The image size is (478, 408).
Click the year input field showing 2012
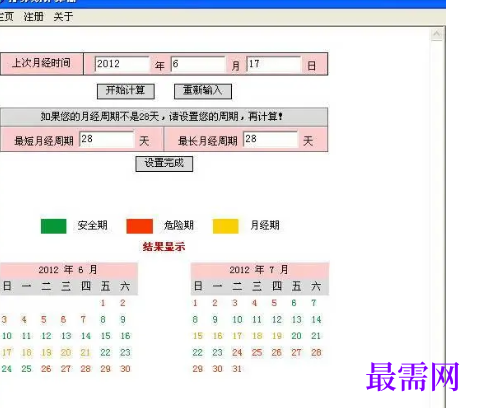tap(122, 64)
